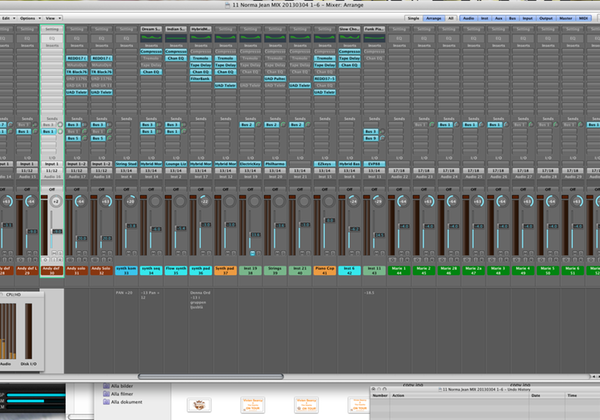Image resolution: width=600 pixels, height=420 pixels.
Task: Open the Input 1-2 slot on Andy solo 31
Action: pos(77,164)
